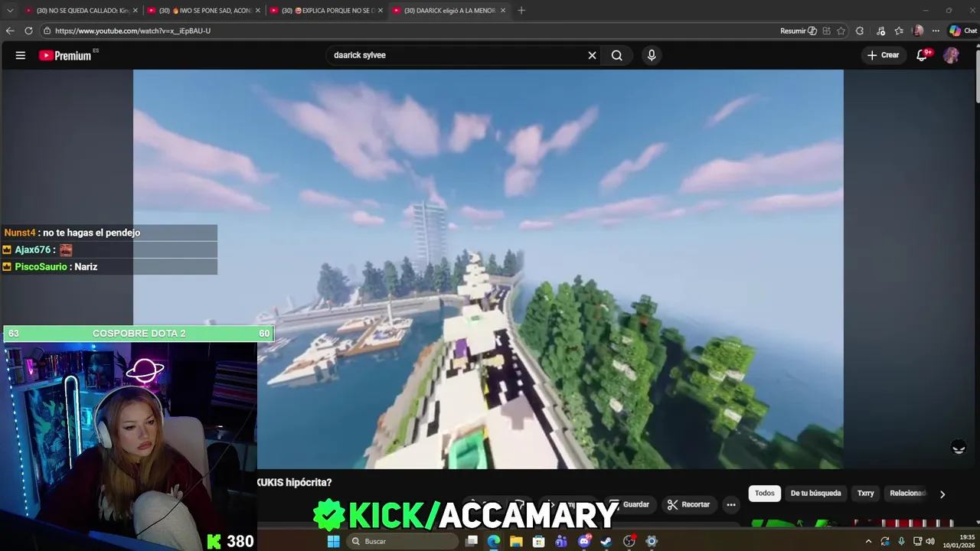This screenshot has height=551, width=980.
Task: Open browser settings and more menu
Action: point(936,31)
